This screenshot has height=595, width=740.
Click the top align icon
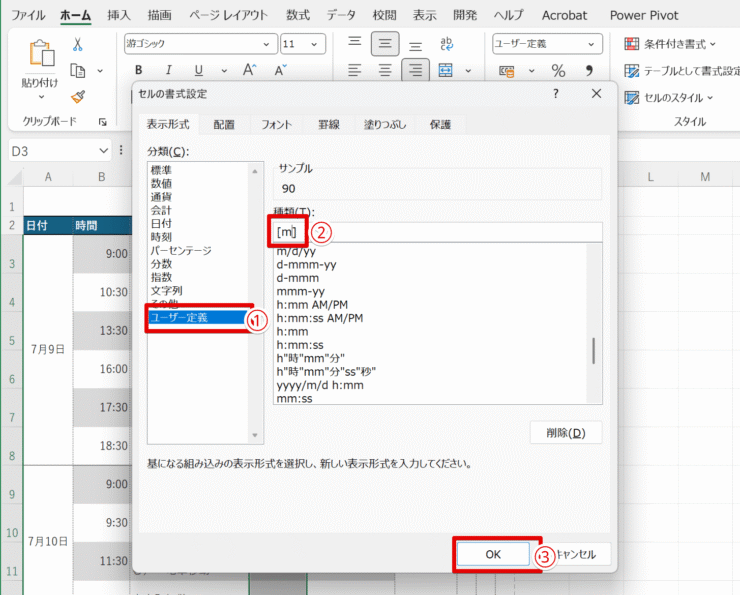(x=354, y=42)
